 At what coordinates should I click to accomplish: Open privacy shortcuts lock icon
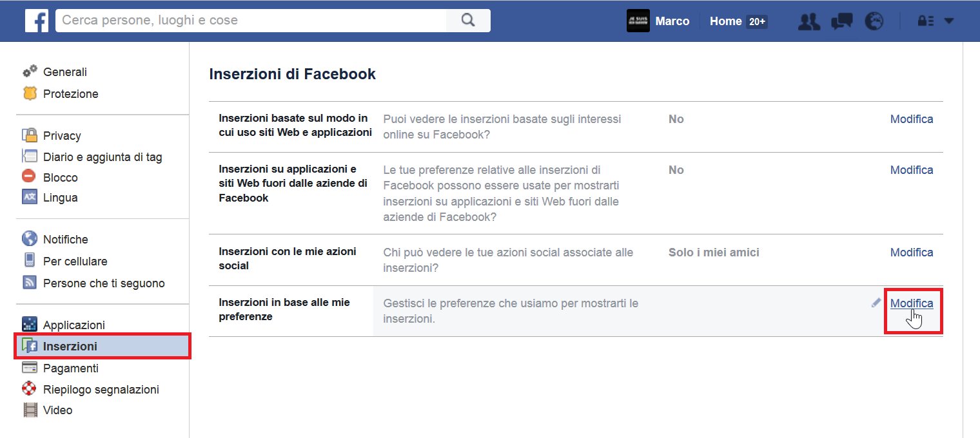point(925,21)
